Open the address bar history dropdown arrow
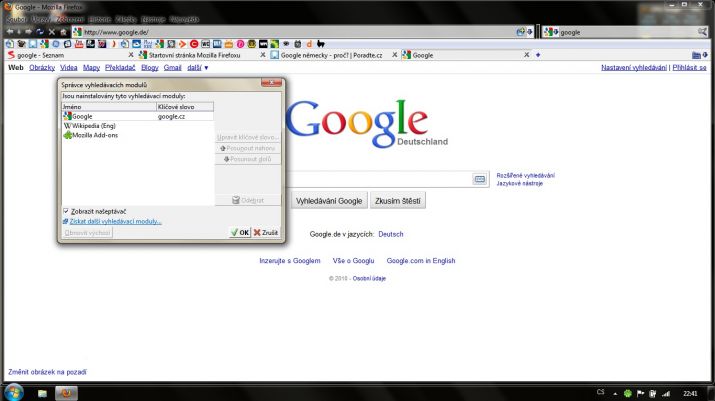This screenshot has width=715, height=401. click(x=530, y=32)
